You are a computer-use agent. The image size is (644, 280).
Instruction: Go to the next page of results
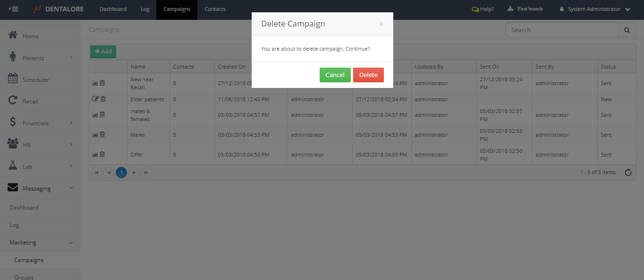point(134,173)
